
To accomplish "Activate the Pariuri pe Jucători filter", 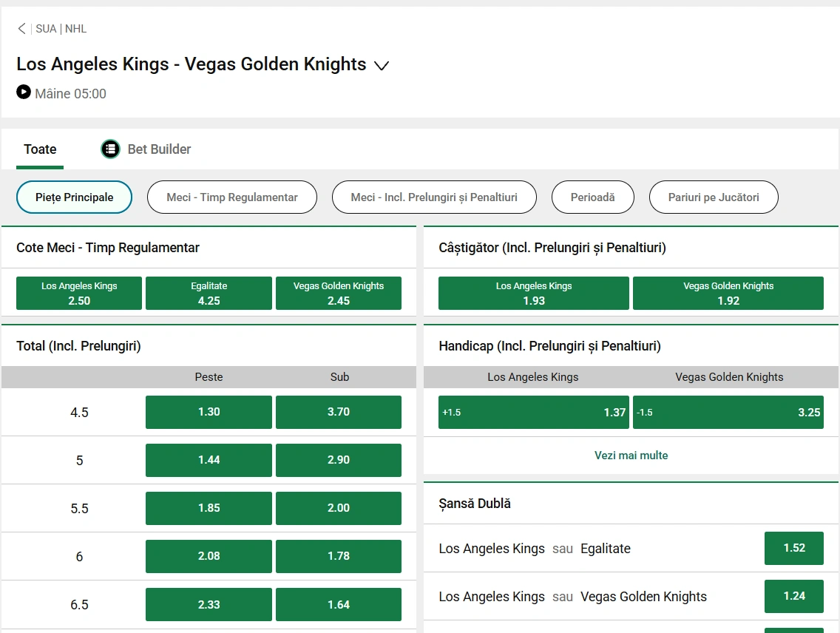I will pyautogui.click(x=713, y=197).
